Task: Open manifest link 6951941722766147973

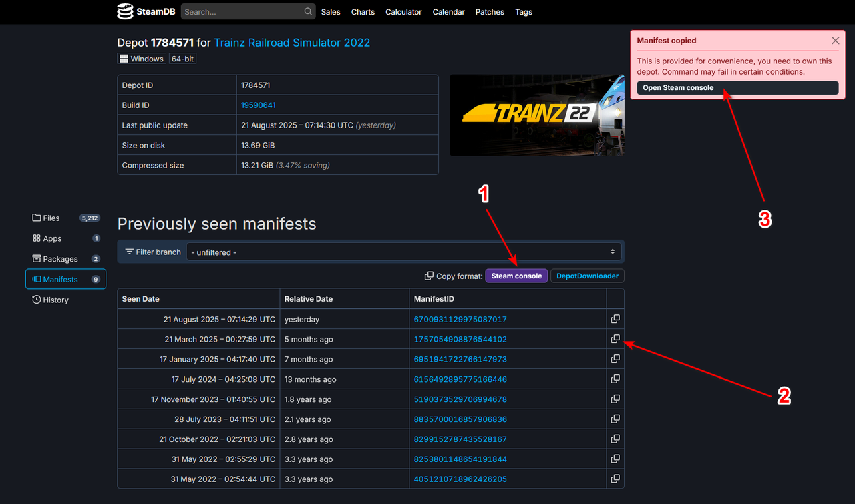Action: tap(460, 359)
